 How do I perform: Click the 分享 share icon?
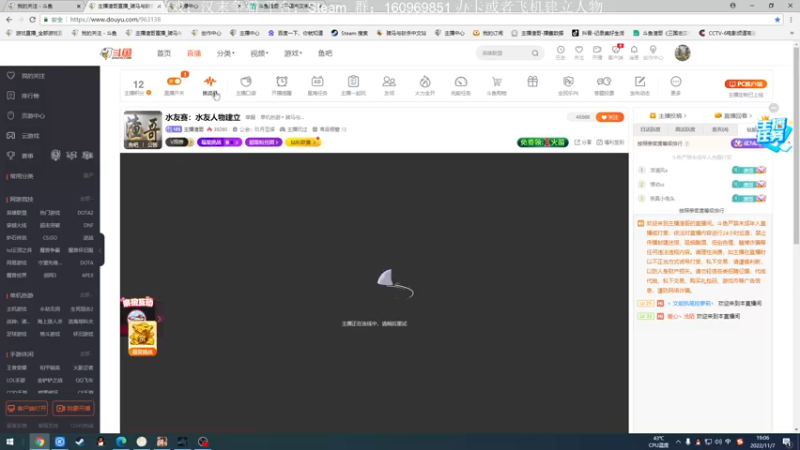pos(583,142)
